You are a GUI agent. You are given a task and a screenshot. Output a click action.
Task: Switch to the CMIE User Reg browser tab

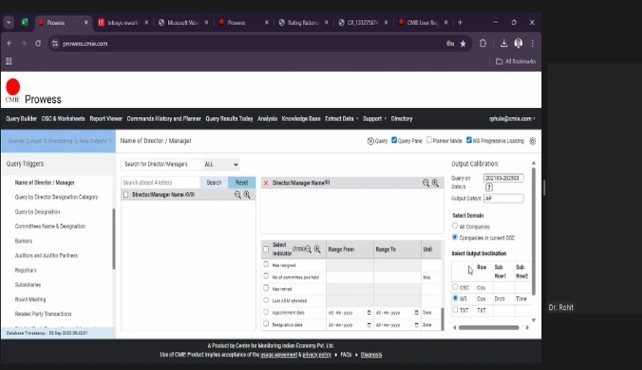click(x=422, y=23)
